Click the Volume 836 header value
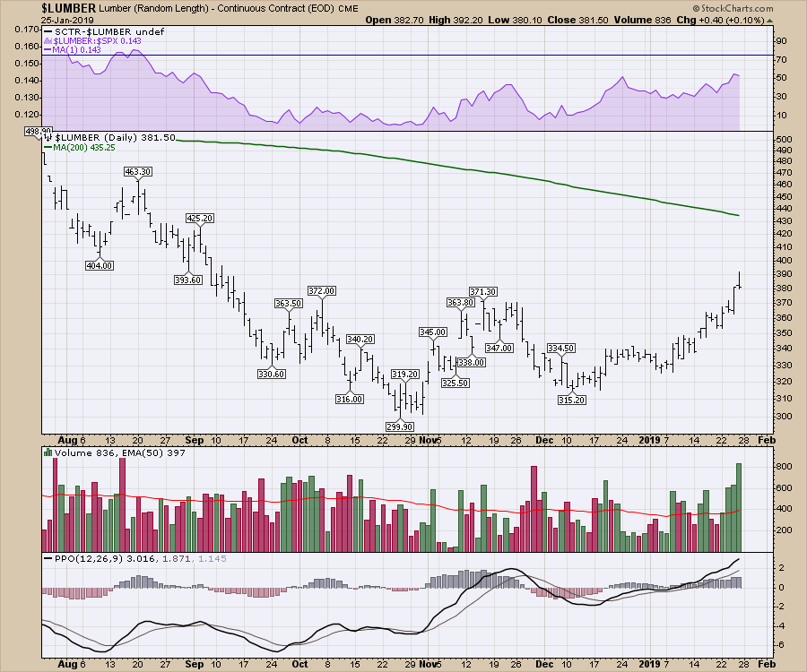Image resolution: width=807 pixels, height=672 pixels. pyautogui.click(x=642, y=20)
